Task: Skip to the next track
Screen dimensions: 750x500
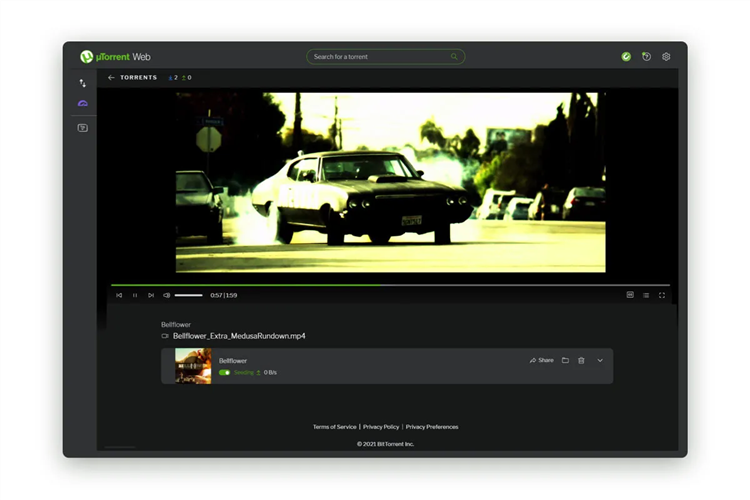Action: [151, 295]
